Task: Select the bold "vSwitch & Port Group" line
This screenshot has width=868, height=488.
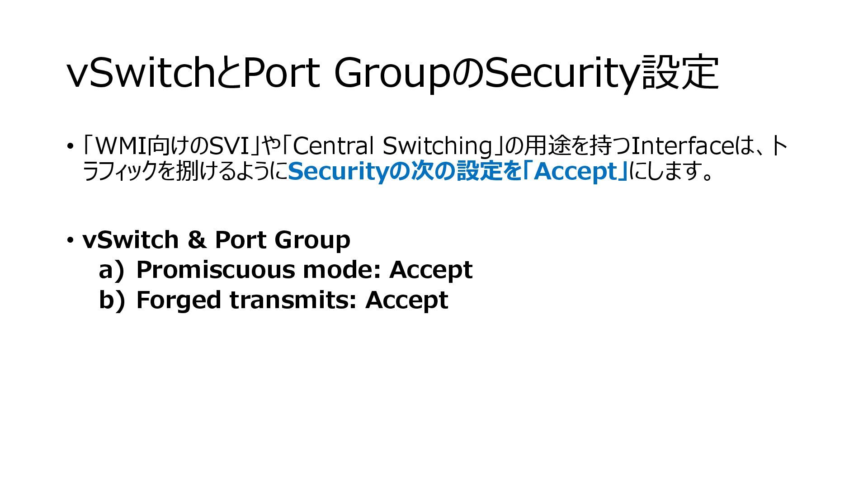Action: 216,240
